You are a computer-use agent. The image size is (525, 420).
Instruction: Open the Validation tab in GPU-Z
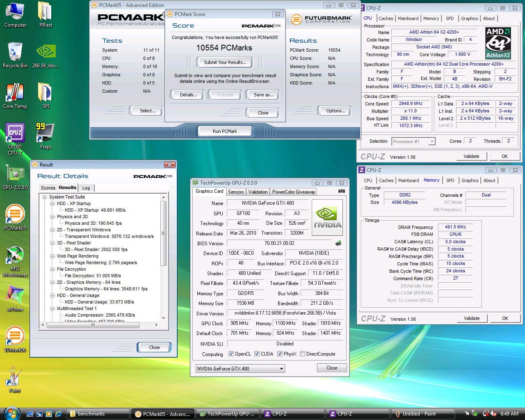(258, 192)
